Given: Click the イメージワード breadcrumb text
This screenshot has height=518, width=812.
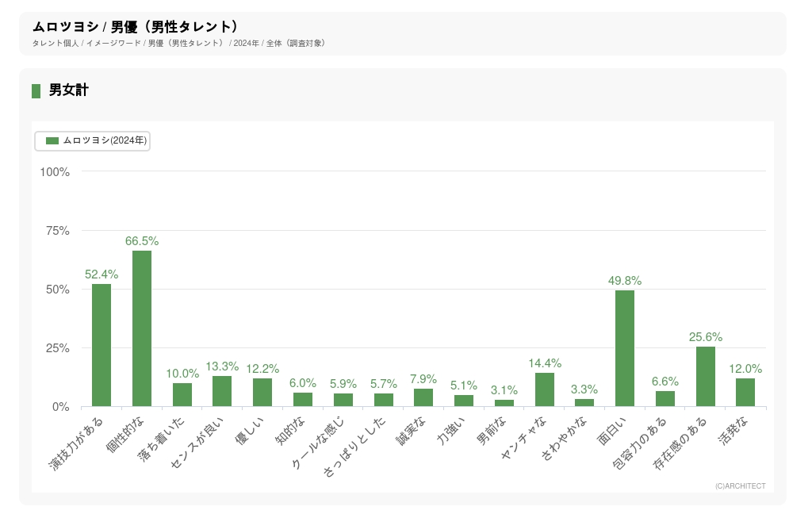Looking at the screenshot, I should (x=113, y=43).
